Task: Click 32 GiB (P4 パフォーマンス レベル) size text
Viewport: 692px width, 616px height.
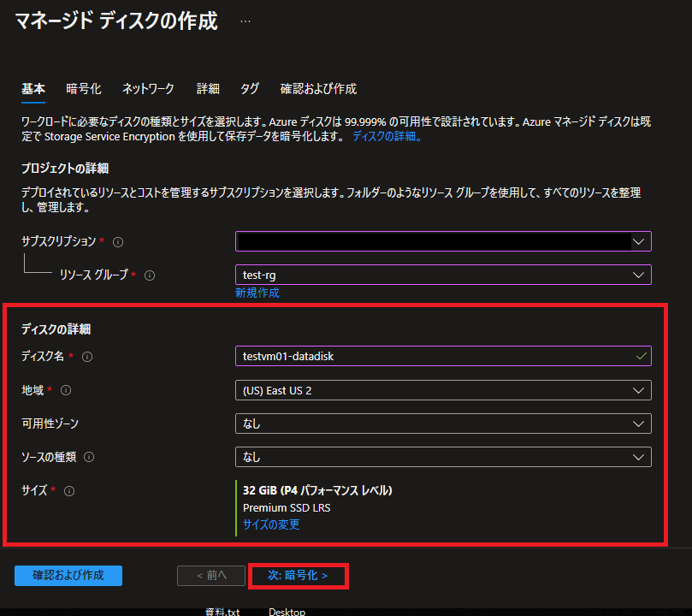Action: click(317, 490)
